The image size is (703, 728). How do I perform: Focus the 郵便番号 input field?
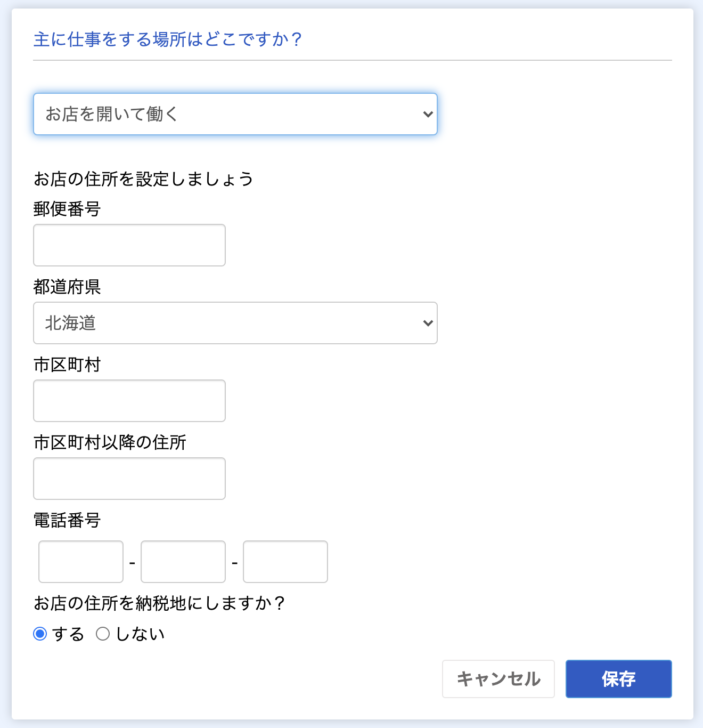tap(129, 245)
